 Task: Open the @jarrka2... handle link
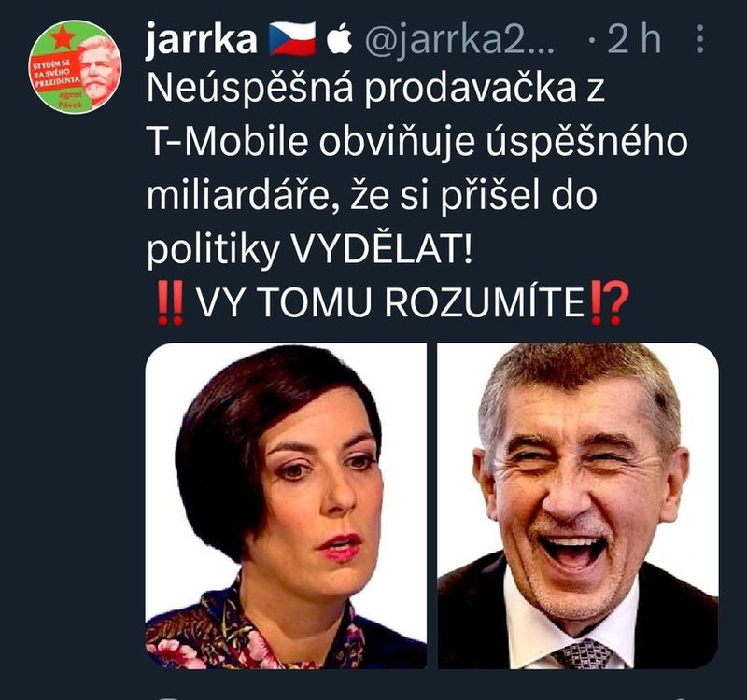459,40
